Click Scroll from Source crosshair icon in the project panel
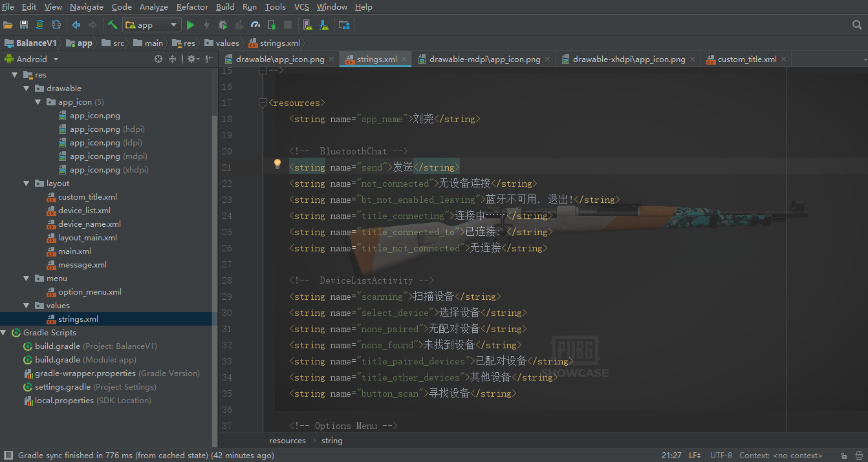This screenshot has width=868, height=462. [x=158, y=59]
